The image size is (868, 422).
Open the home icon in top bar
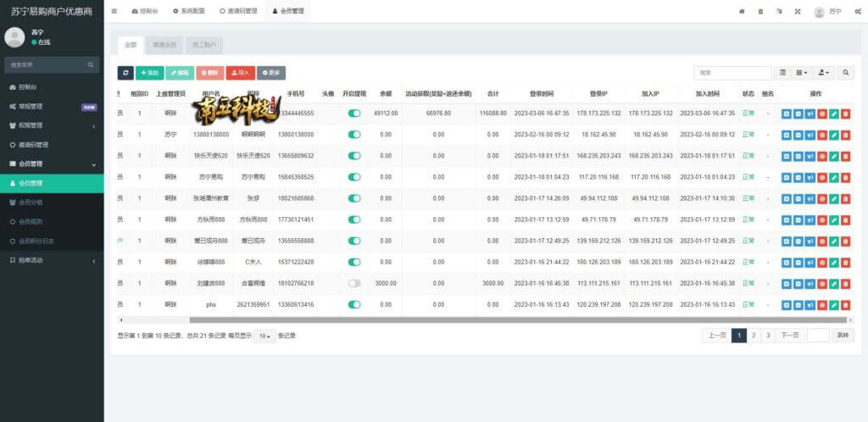[742, 11]
